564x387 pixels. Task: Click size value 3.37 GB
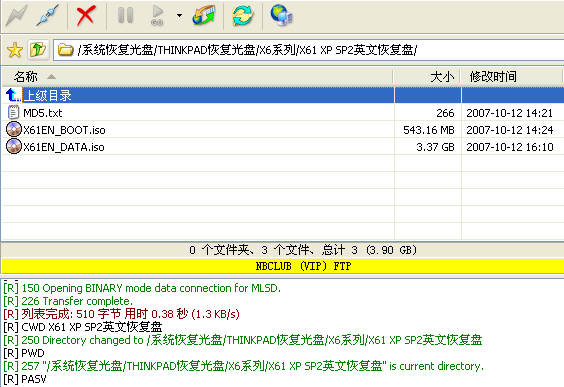436,147
